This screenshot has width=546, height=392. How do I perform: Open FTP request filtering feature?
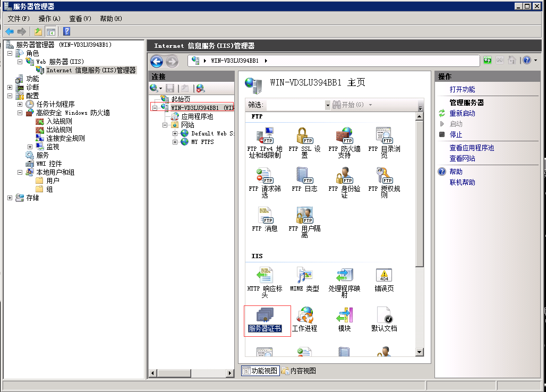[265, 183]
